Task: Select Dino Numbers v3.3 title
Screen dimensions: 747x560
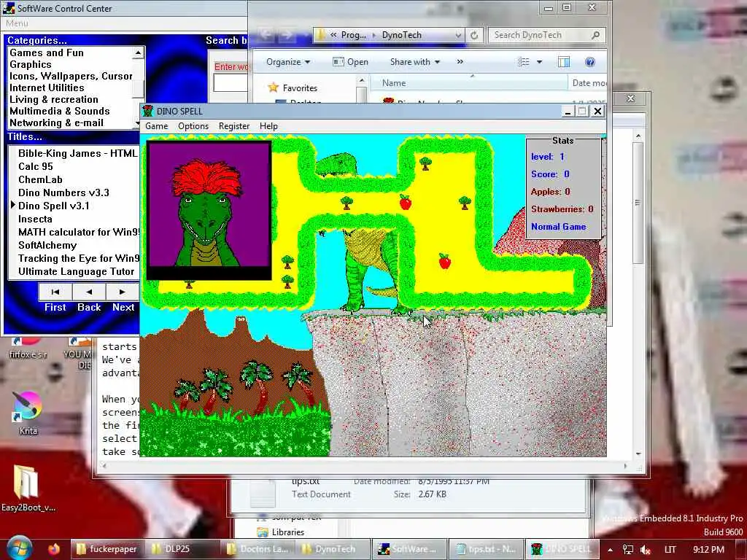Action: point(63,192)
